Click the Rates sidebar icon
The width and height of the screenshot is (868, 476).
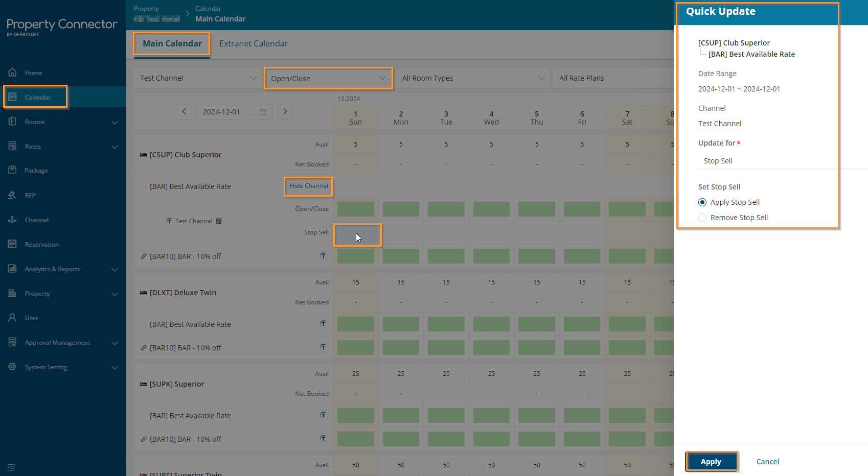(x=12, y=146)
